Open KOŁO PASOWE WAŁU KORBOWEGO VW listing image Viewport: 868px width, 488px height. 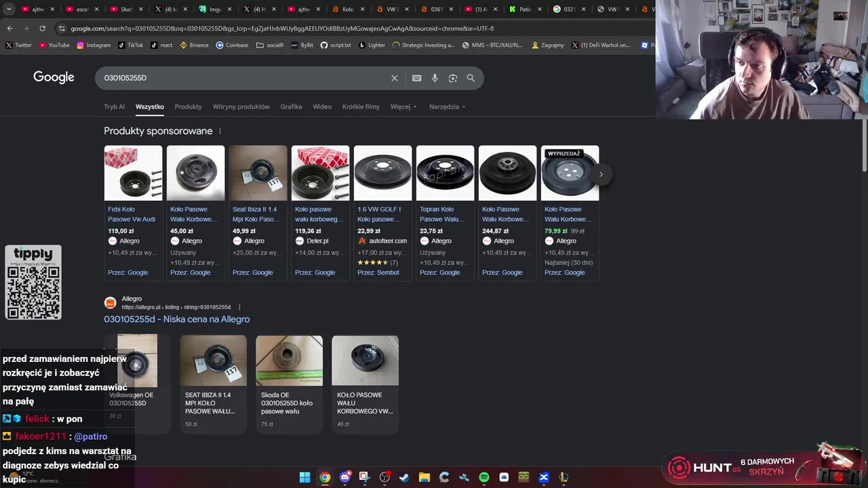tap(365, 361)
